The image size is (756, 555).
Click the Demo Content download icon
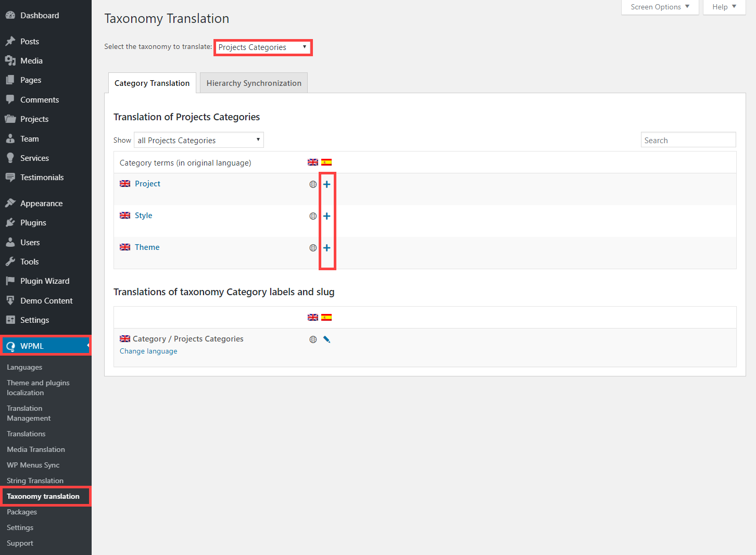tap(10, 300)
